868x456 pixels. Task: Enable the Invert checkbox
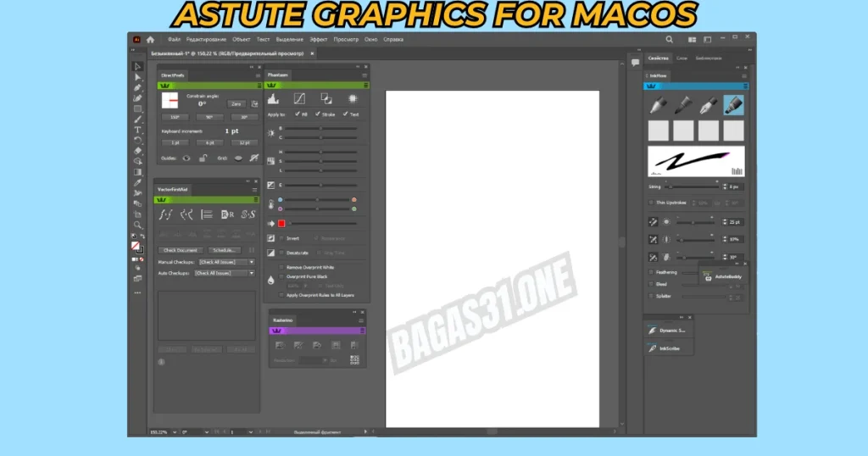tap(281, 238)
